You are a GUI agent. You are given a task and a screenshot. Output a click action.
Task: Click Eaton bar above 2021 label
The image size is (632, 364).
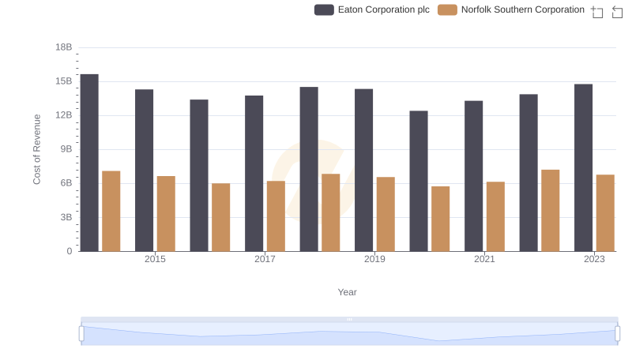[473, 176]
